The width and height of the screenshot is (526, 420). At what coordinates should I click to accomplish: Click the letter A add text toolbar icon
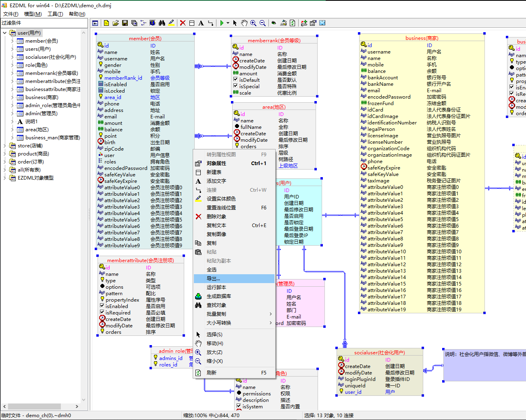coord(201,23)
